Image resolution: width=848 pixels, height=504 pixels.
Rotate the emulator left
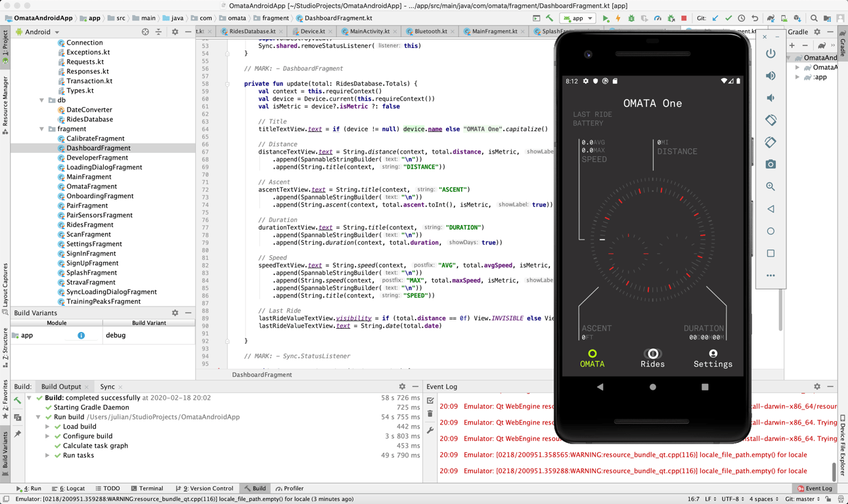click(770, 120)
